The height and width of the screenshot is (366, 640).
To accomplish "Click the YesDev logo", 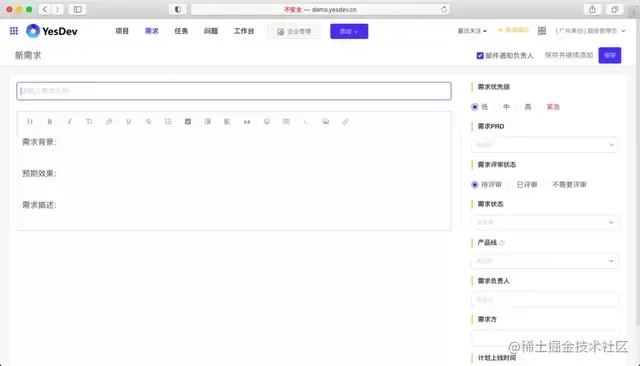I will [x=52, y=31].
